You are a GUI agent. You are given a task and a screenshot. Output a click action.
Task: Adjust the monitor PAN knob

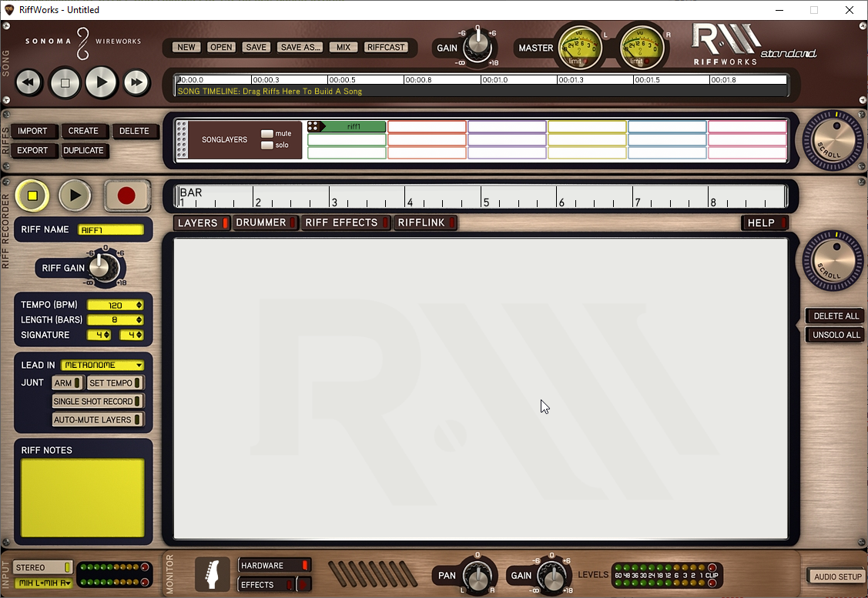(477, 576)
